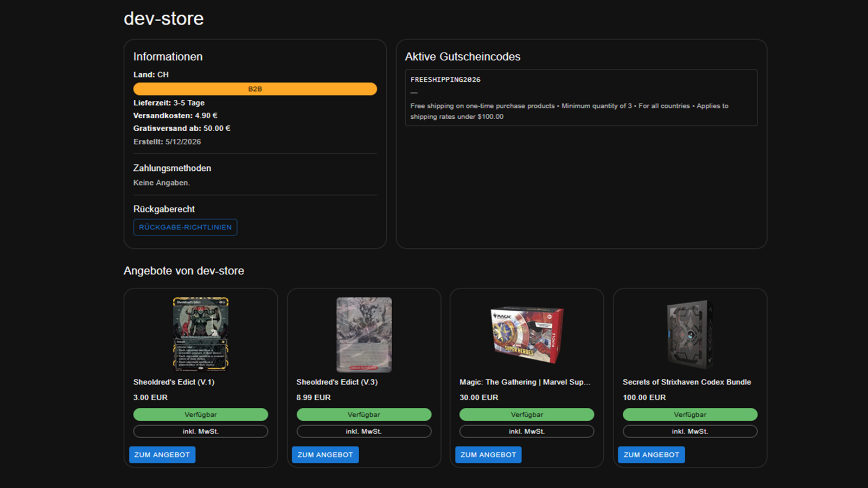
Task: Click the Versandkosten: 4.90 € line
Action: (x=175, y=115)
